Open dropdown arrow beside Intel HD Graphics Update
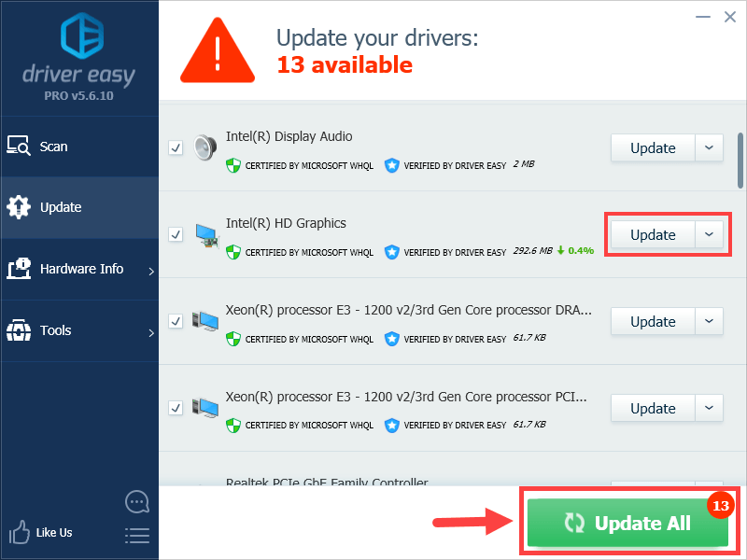 click(x=709, y=234)
